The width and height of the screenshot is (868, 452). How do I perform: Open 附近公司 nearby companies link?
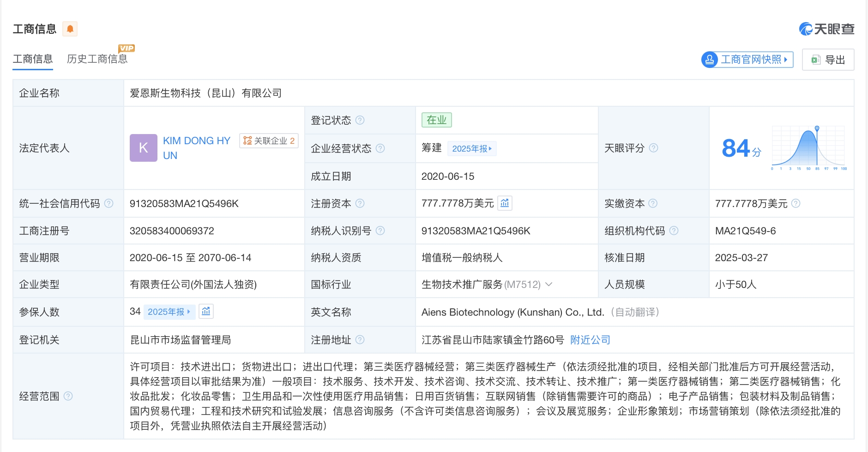tap(590, 340)
